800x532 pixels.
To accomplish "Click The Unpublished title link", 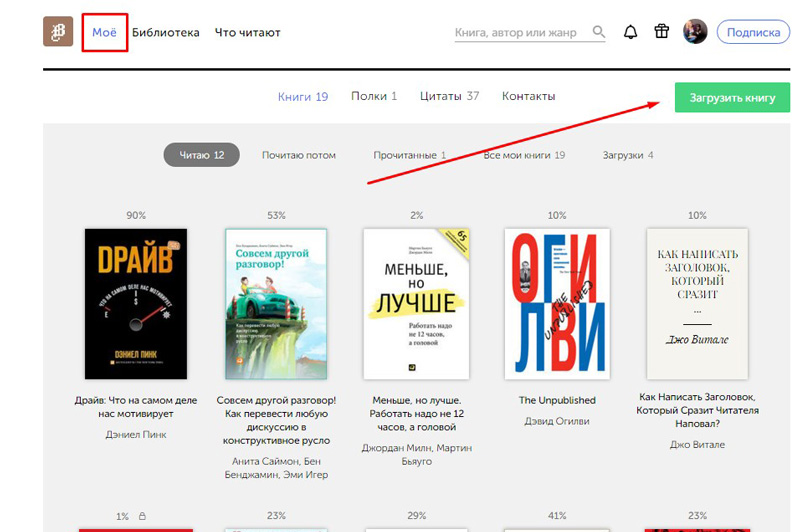I will 557,400.
